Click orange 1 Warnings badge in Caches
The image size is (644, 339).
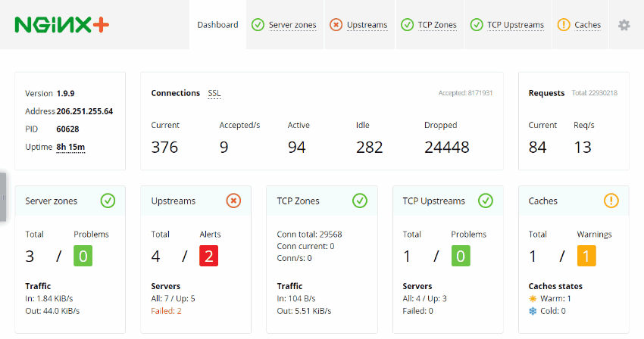[x=586, y=256]
